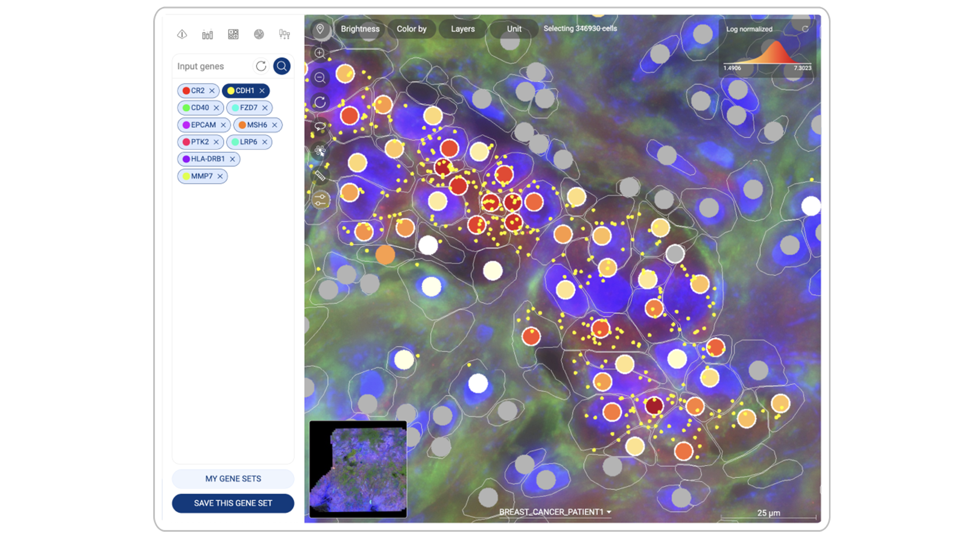Screen dimensions: 980x535
Task: Activate the cell click-select tool
Action: coord(320,151)
